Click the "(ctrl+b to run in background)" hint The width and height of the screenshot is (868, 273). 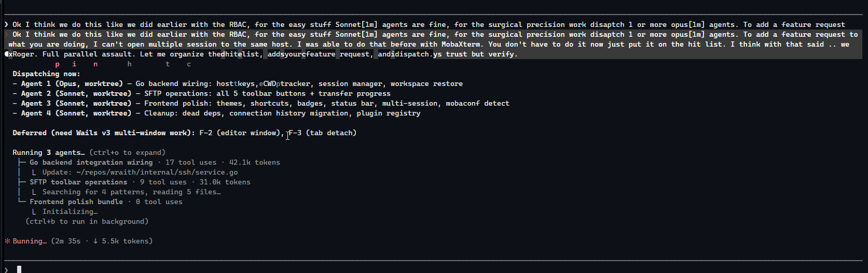click(87, 222)
